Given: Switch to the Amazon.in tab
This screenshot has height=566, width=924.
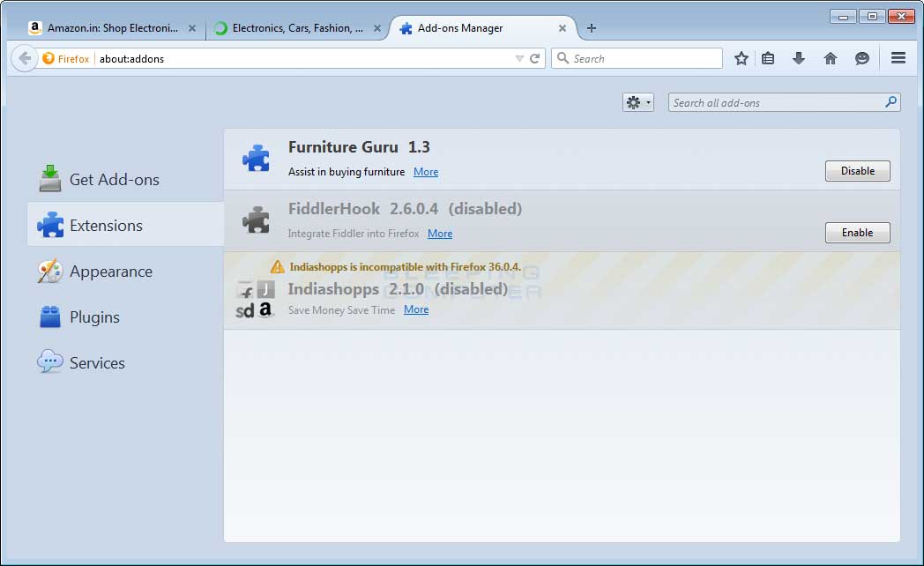Looking at the screenshot, I should 112,27.
